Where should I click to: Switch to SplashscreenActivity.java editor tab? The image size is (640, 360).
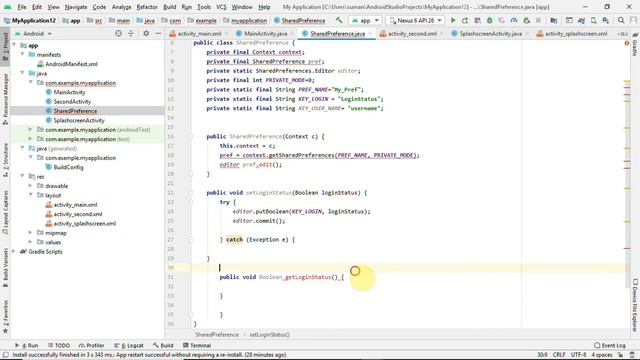[490, 33]
